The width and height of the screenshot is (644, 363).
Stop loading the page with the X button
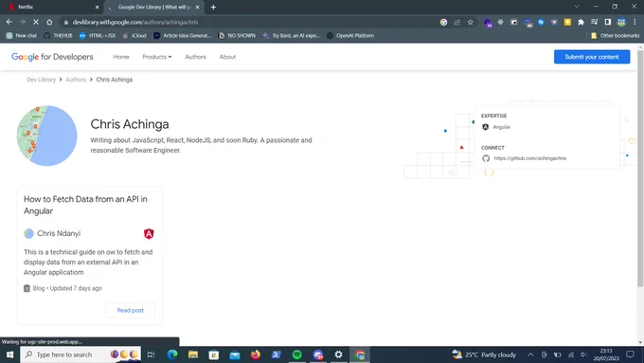click(x=36, y=22)
